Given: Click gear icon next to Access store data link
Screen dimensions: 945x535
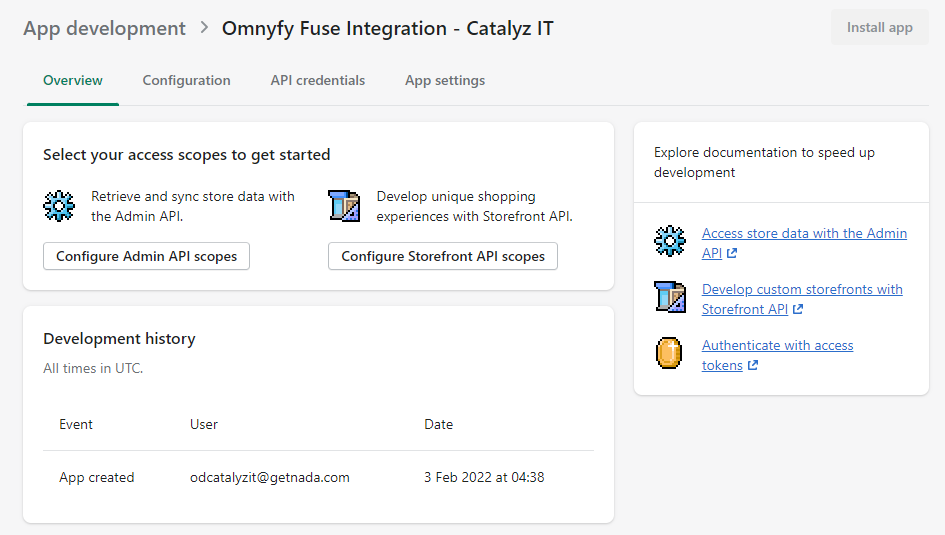Looking at the screenshot, I should [670, 242].
